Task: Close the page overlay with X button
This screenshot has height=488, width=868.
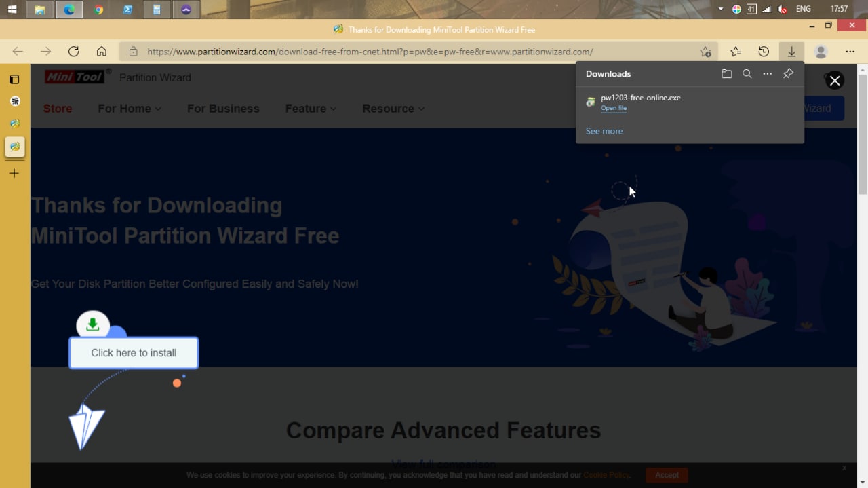Action: tap(835, 81)
